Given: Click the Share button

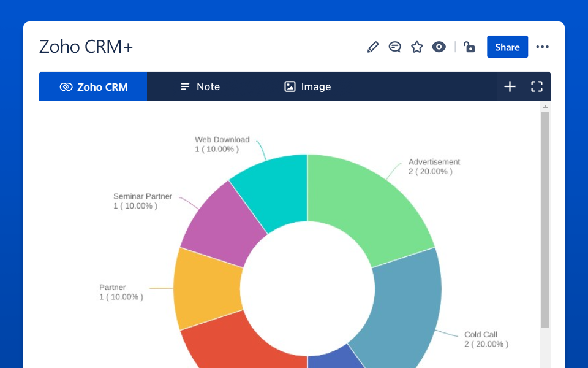Looking at the screenshot, I should point(507,47).
